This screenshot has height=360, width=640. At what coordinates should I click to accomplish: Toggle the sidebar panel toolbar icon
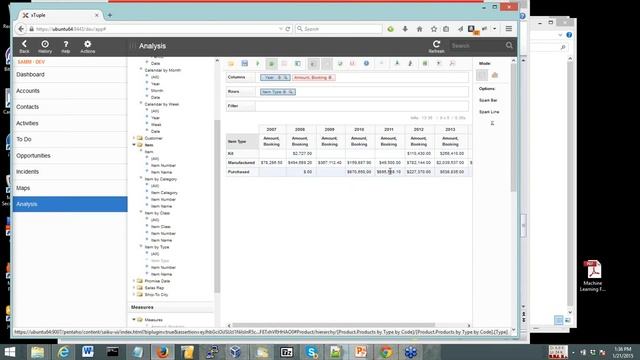point(298,64)
